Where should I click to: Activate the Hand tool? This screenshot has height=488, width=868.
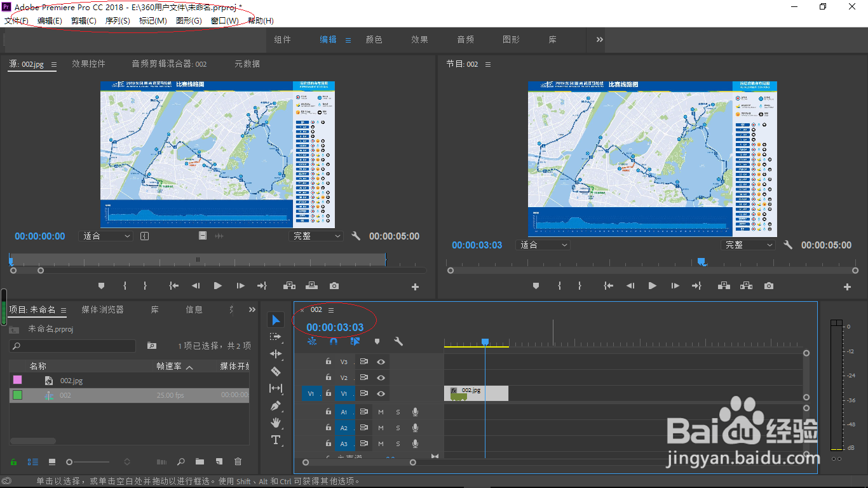point(276,422)
